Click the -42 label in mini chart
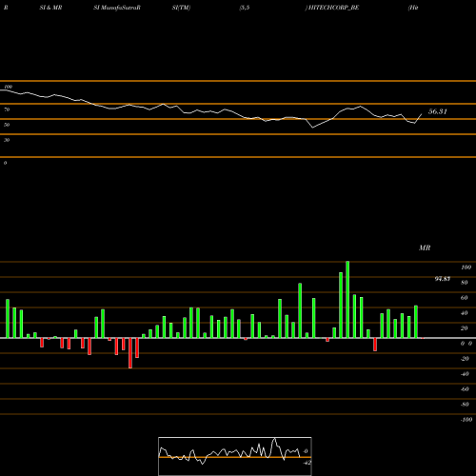 [307, 463]
